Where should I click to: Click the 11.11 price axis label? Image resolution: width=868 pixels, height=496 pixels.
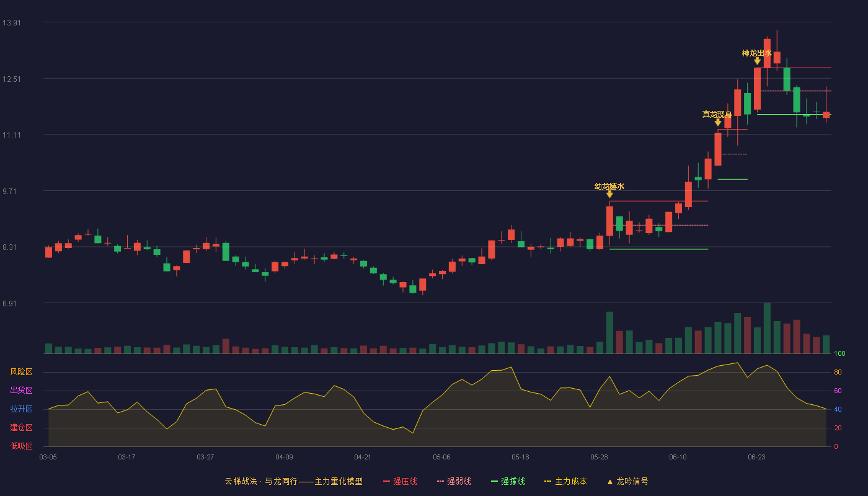pos(11,135)
